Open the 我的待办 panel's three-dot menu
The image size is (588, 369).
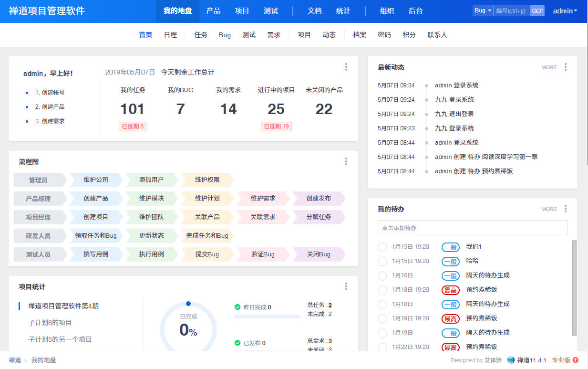[x=566, y=209]
